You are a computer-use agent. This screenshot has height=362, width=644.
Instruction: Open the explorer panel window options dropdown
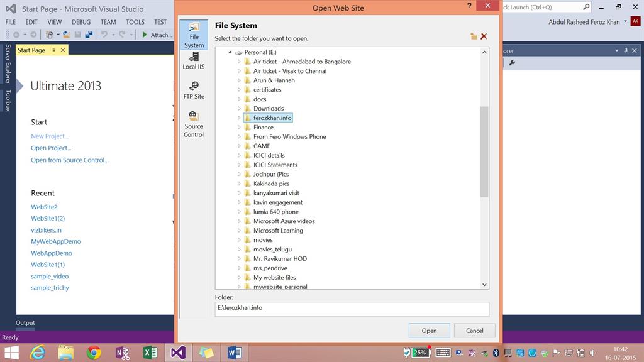616,50
